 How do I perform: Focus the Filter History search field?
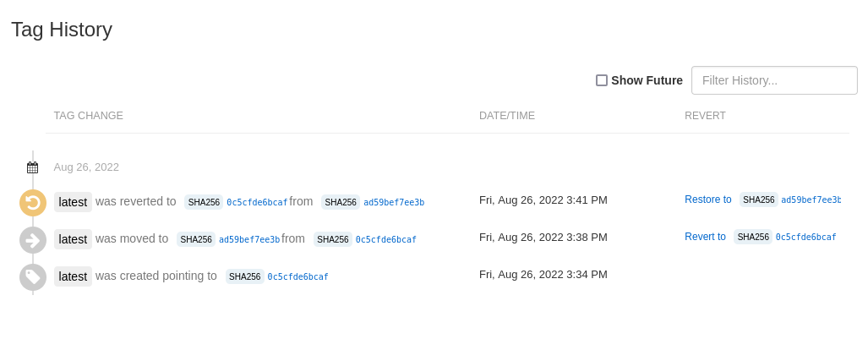click(773, 80)
